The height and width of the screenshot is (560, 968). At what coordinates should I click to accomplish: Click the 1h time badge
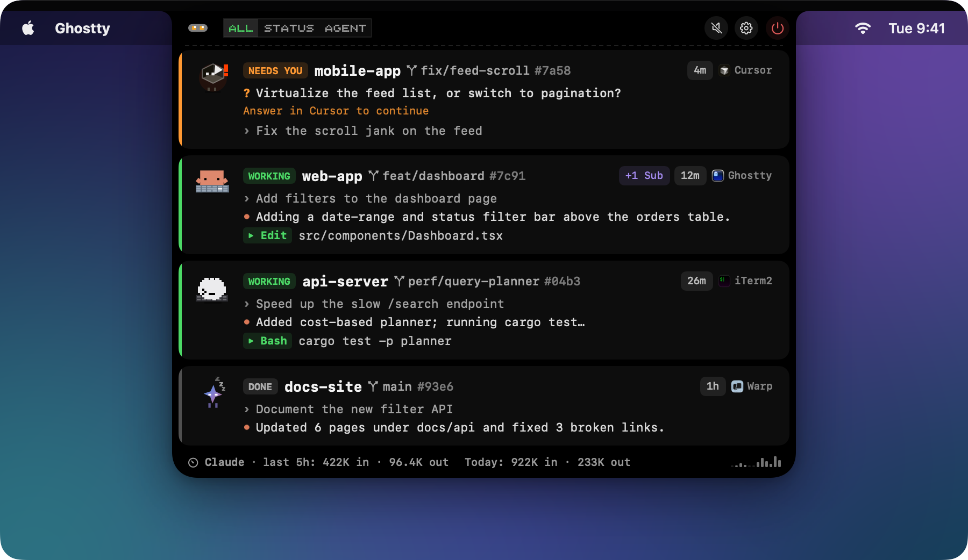tap(713, 386)
